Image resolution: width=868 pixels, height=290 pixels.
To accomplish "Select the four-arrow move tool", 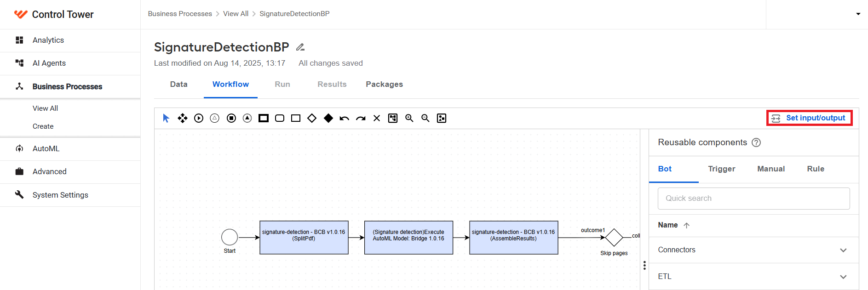I will [x=183, y=118].
